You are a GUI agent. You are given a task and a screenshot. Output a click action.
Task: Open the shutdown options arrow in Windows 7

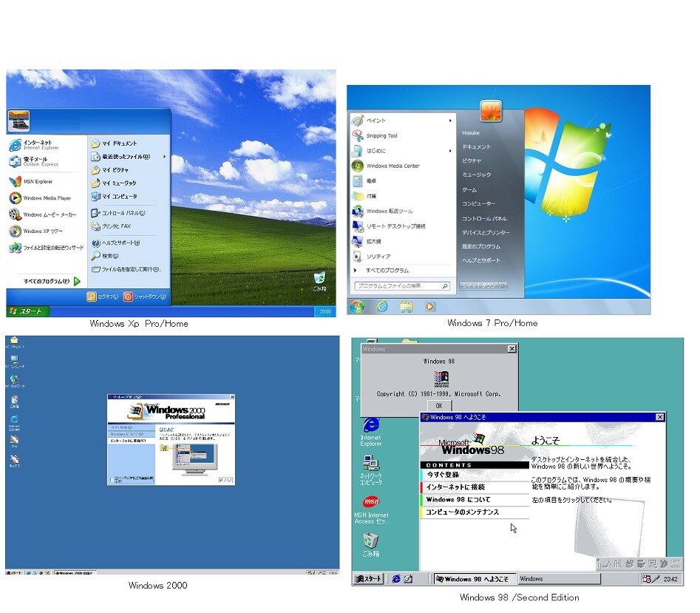pos(503,285)
